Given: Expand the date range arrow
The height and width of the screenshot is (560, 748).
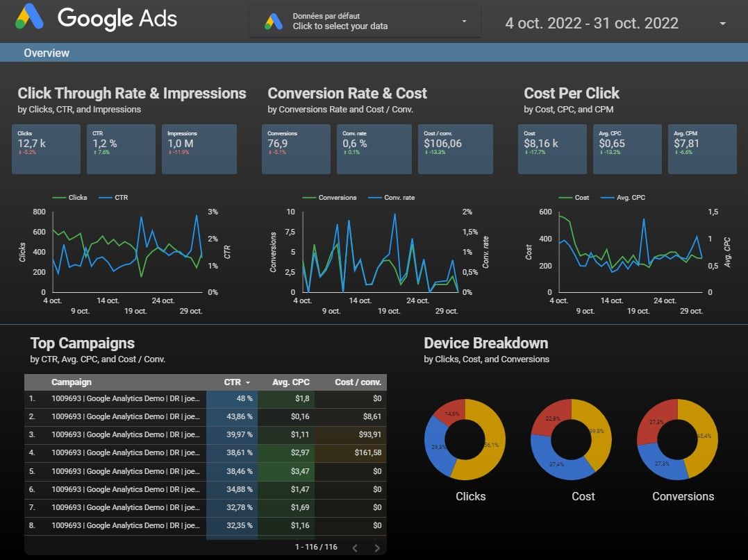Looking at the screenshot, I should pyautogui.click(x=723, y=24).
